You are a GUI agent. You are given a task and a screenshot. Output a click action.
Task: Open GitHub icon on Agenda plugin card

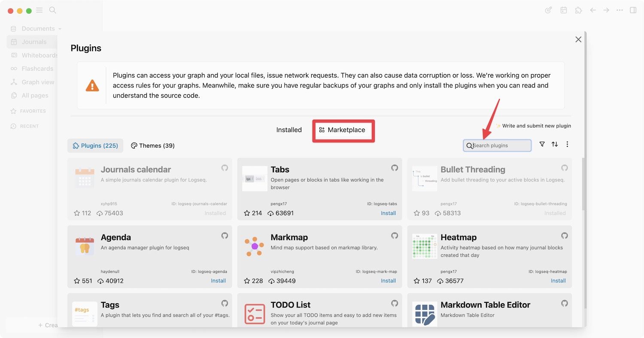point(225,235)
